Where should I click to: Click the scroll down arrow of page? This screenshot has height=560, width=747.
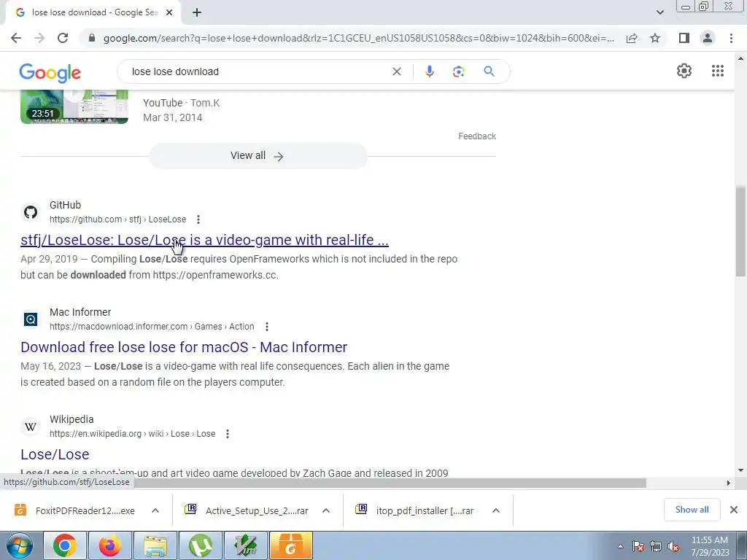click(x=740, y=470)
